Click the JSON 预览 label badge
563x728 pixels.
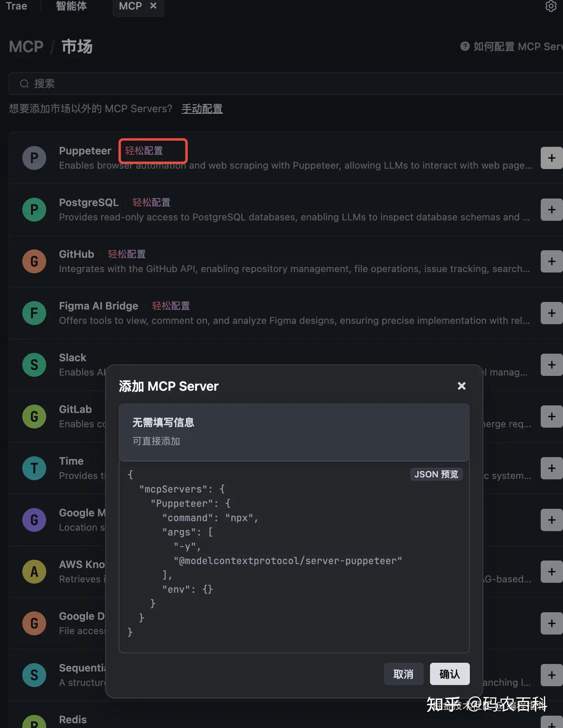point(436,474)
